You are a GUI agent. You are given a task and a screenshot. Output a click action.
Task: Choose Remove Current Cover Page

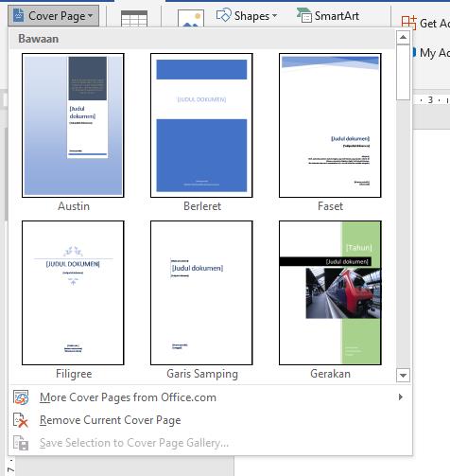[x=210, y=420]
